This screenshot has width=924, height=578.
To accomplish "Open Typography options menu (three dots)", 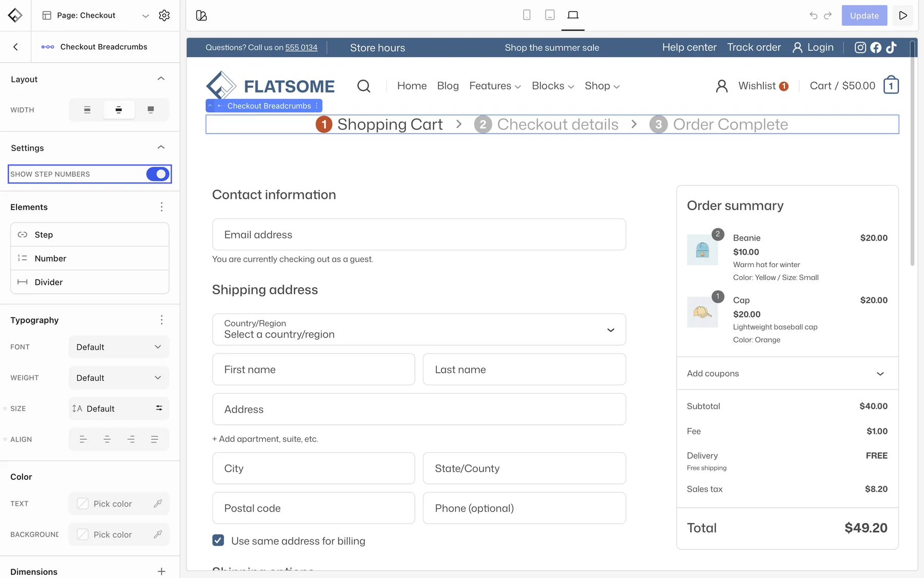I will [x=162, y=320].
